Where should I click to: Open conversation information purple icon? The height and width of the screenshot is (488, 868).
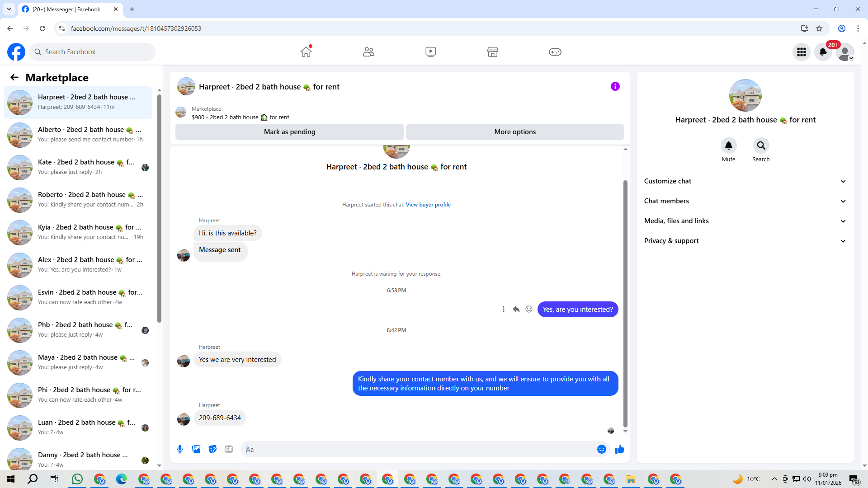pos(615,86)
